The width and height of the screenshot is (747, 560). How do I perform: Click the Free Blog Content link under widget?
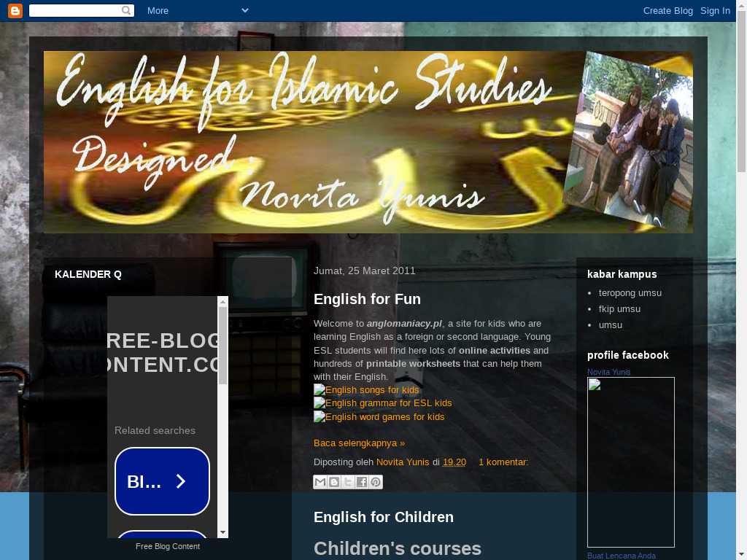click(x=168, y=547)
